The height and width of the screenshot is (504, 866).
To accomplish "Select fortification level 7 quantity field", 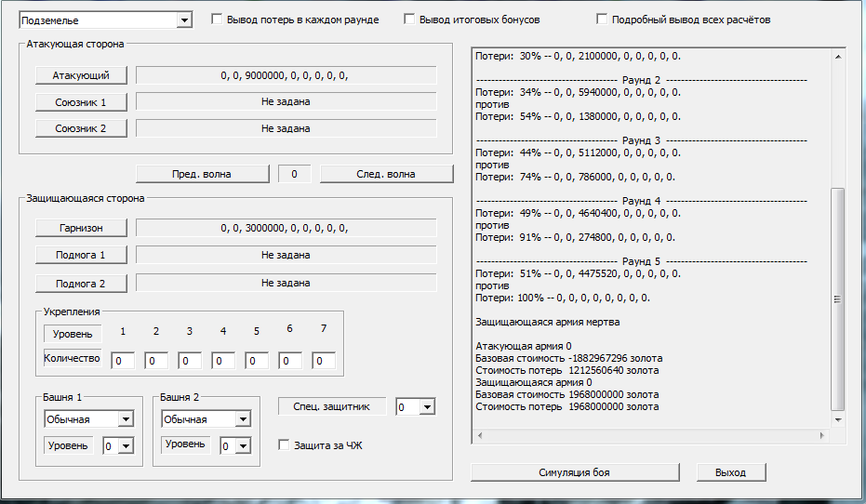I will point(323,361).
